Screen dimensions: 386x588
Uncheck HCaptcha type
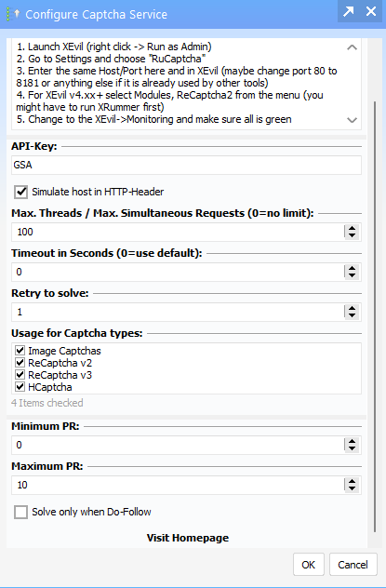pos(20,387)
